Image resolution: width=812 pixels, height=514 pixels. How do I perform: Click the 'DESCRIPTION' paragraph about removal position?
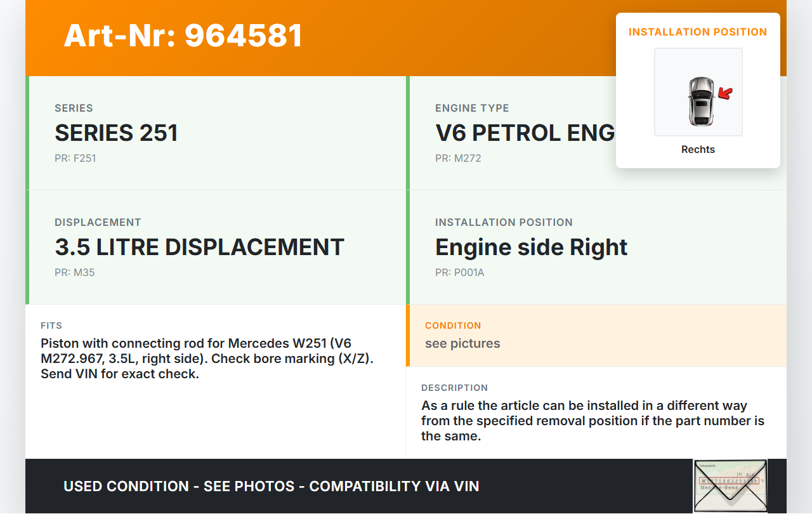click(593, 421)
